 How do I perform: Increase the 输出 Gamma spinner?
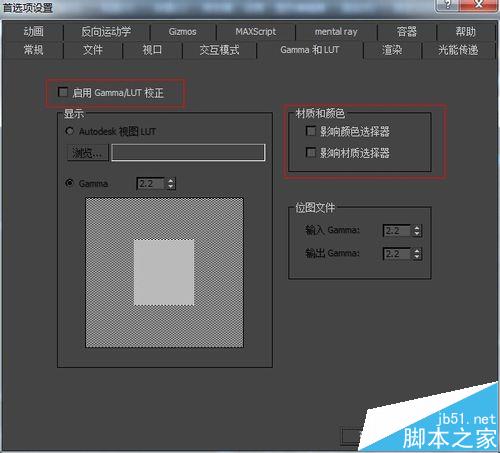pos(417,251)
